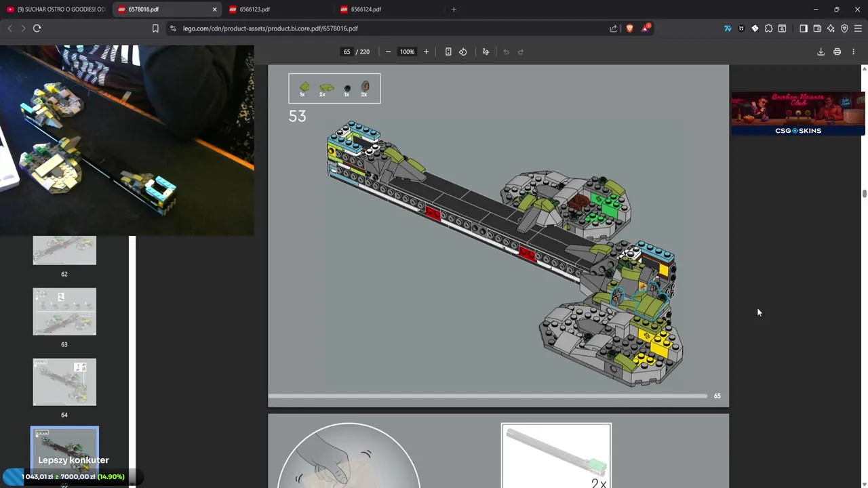868x488 pixels.
Task: Click the Lepszy konkuter overlay label
Action: point(73,460)
